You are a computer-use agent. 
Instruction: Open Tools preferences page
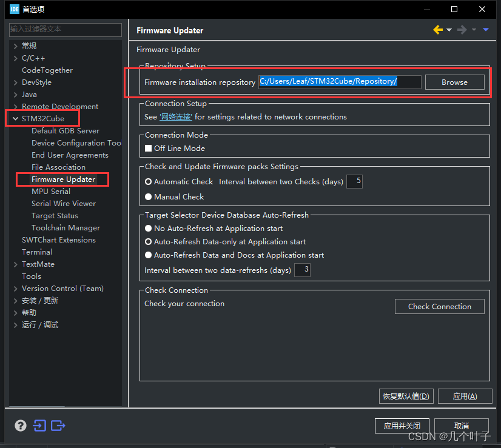click(32, 276)
